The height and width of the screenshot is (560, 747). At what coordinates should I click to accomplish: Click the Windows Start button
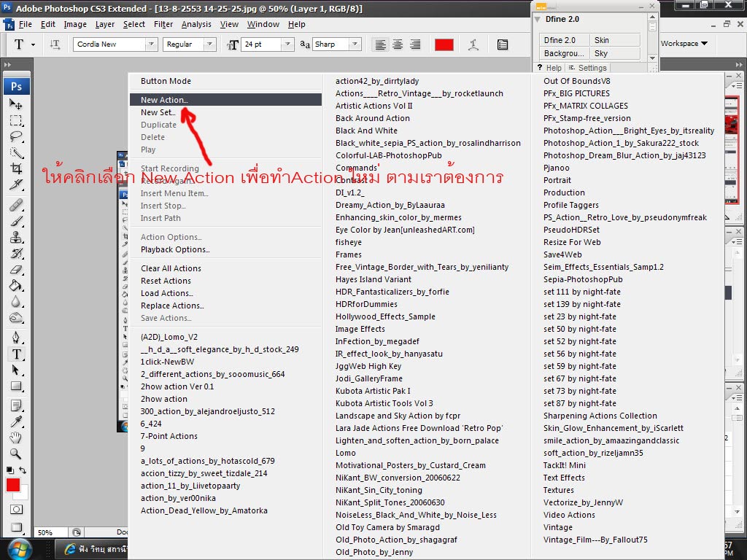19,549
